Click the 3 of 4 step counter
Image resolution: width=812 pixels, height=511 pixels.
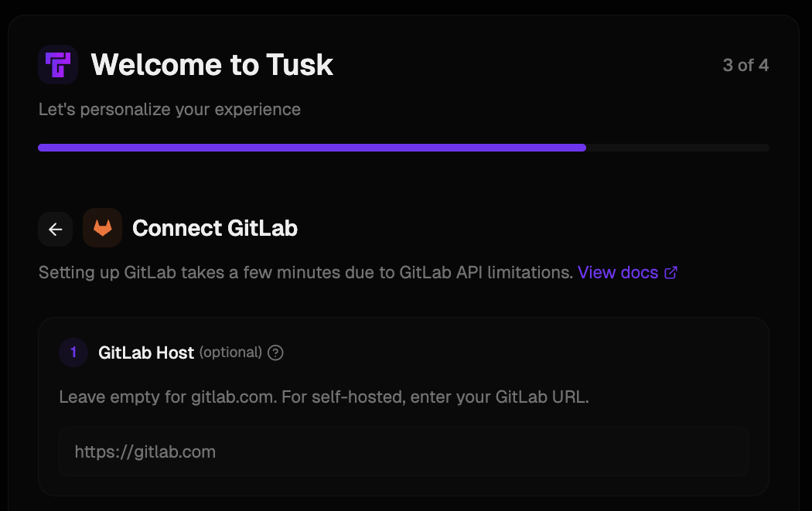click(x=744, y=65)
